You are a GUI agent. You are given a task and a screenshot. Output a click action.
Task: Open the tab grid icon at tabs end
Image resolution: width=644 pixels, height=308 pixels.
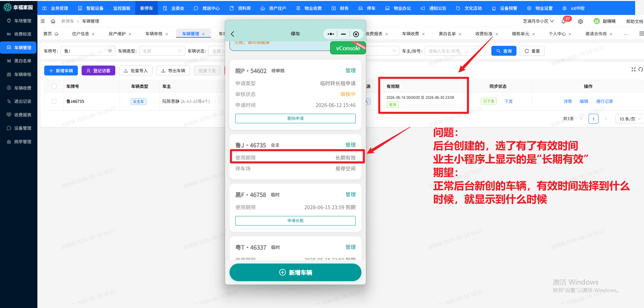641,34
